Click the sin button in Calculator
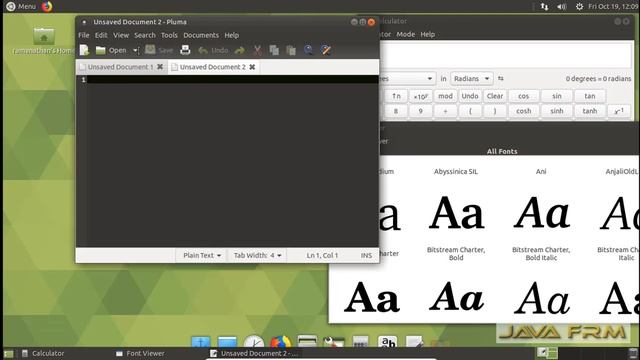 point(557,96)
